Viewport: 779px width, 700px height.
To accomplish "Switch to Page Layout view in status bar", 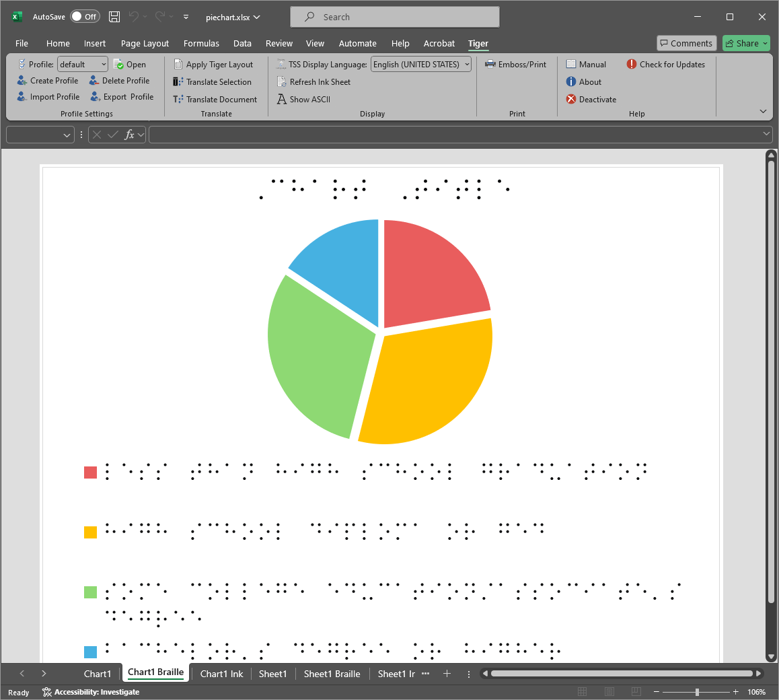I will pos(609,692).
